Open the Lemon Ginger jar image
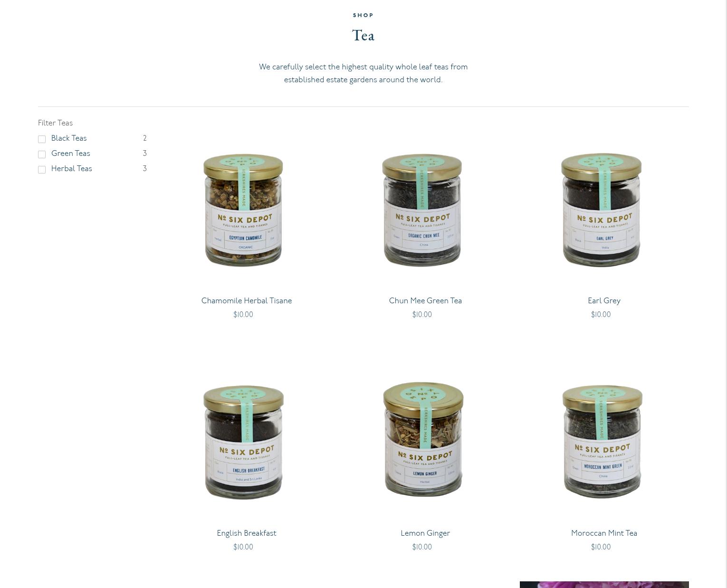The width and height of the screenshot is (727, 588). (x=423, y=440)
